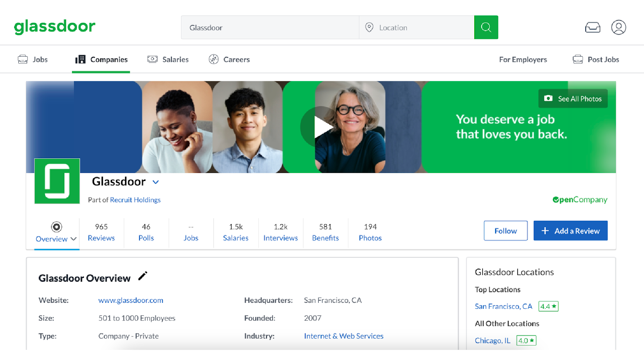This screenshot has height=362, width=644.
Task: Click the 501 to 1000 Employees text
Action: (x=137, y=318)
